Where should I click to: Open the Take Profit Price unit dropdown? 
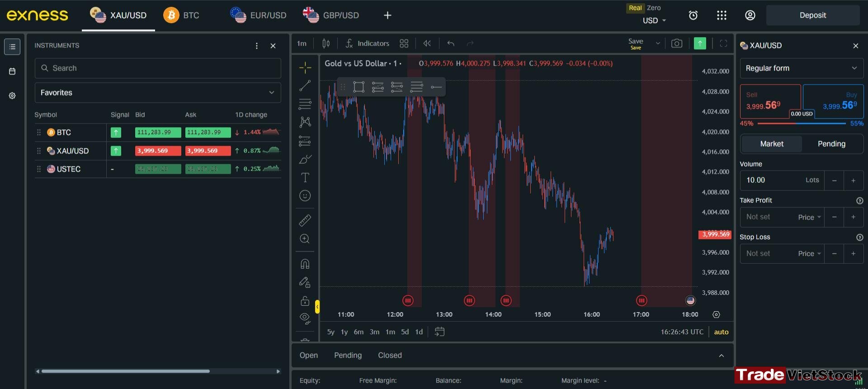[x=809, y=218]
